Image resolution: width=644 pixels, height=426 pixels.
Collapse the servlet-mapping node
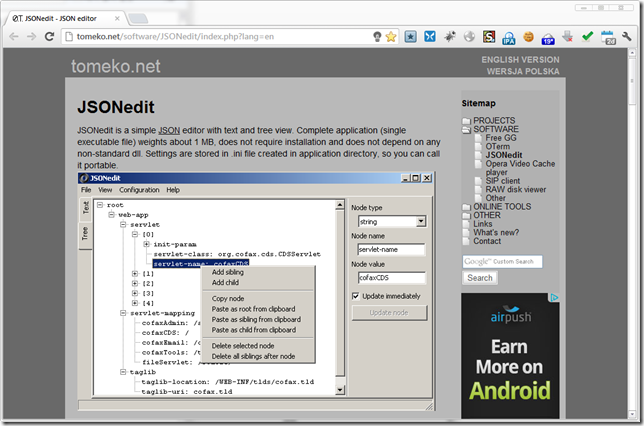tap(123, 313)
